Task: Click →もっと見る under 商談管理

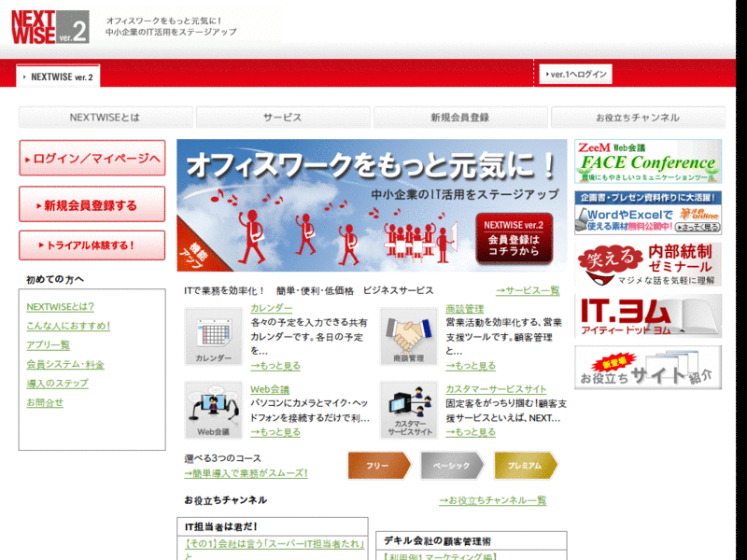Action: coord(471,366)
